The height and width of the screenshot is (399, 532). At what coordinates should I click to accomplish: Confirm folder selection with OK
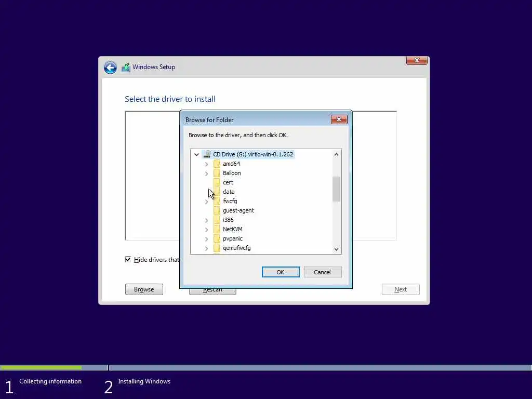point(281,272)
